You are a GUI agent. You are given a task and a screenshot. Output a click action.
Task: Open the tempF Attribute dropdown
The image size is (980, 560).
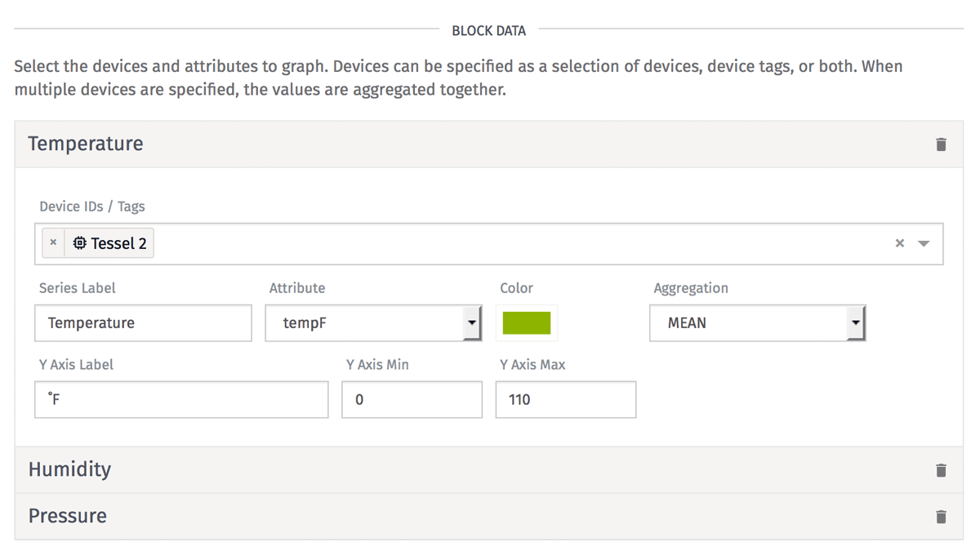(372, 323)
